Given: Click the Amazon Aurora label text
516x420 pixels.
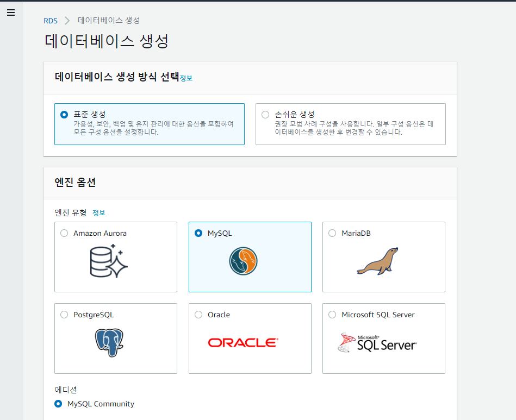Looking at the screenshot, I should 100,233.
